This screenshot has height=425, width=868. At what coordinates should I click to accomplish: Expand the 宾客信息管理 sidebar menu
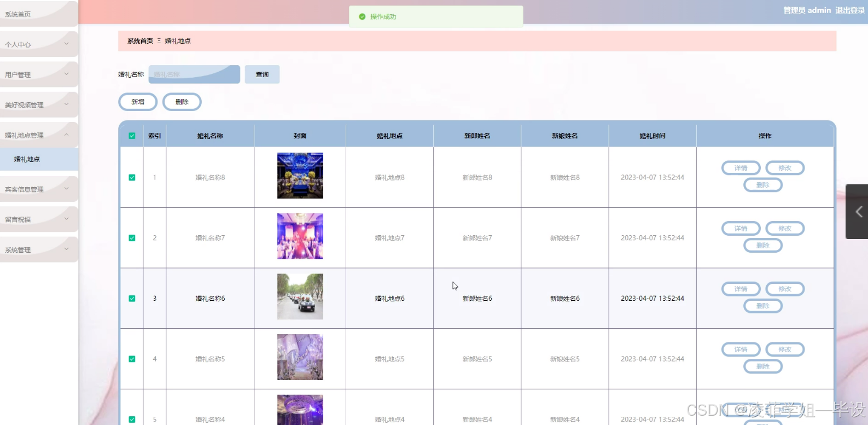(38, 189)
